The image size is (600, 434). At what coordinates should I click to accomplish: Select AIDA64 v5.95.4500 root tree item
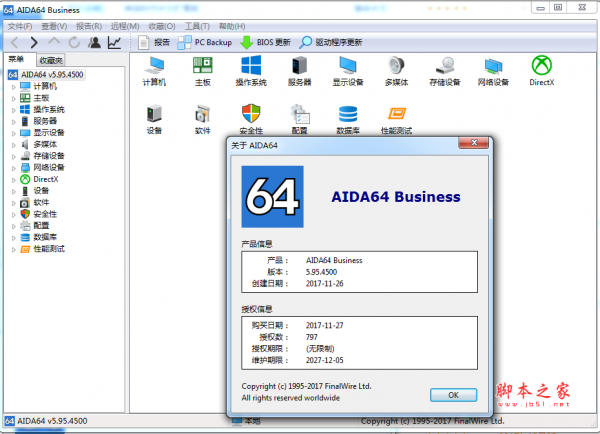tap(46, 75)
